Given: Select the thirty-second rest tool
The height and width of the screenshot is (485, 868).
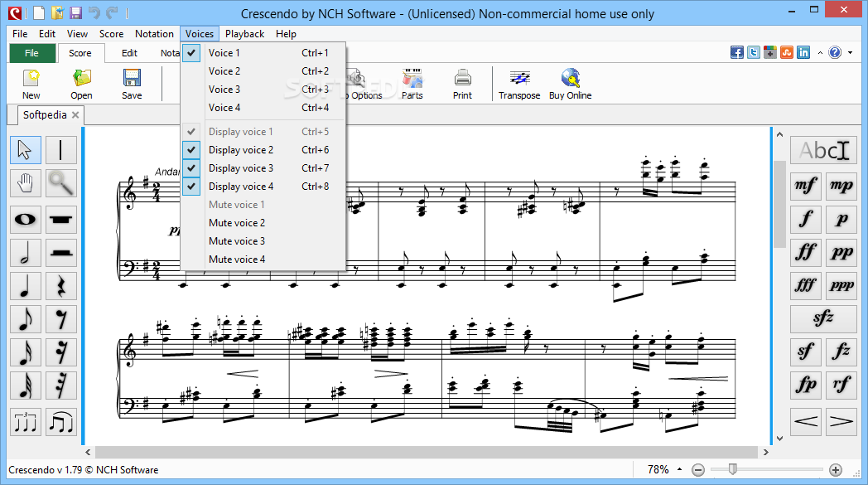Looking at the screenshot, I should click(61, 386).
